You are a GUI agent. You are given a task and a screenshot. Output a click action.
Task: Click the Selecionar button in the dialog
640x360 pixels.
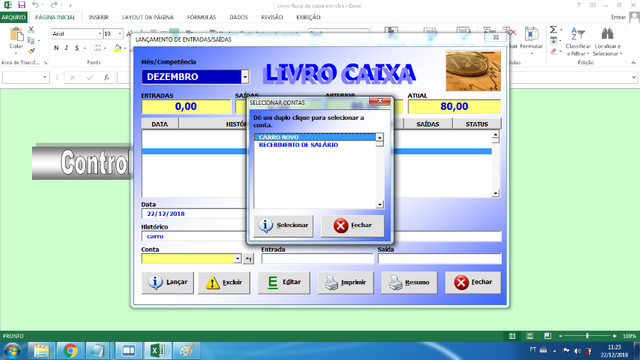click(x=283, y=226)
